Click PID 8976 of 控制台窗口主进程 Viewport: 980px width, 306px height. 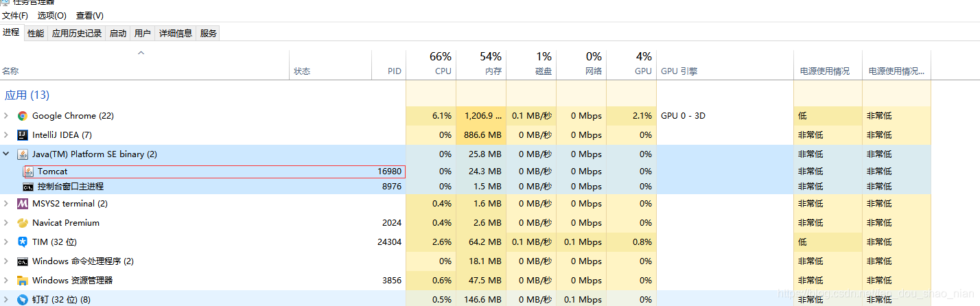pyautogui.click(x=392, y=187)
